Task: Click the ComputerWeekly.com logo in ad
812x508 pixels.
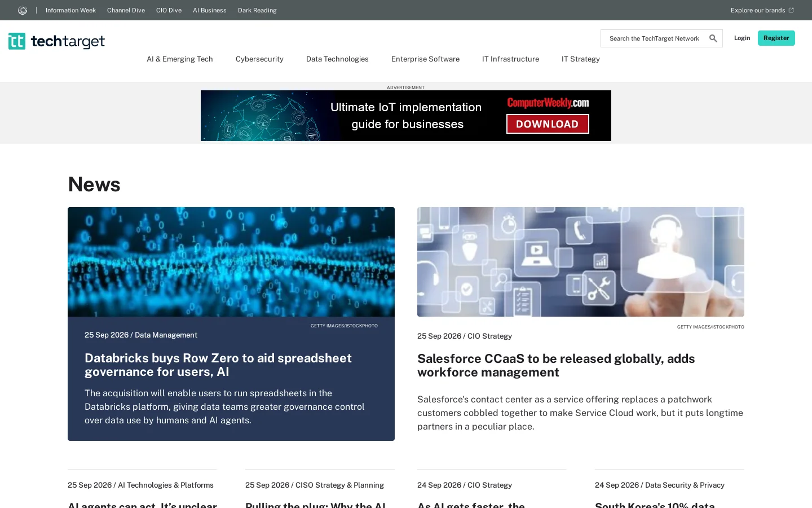Action: click(x=548, y=103)
